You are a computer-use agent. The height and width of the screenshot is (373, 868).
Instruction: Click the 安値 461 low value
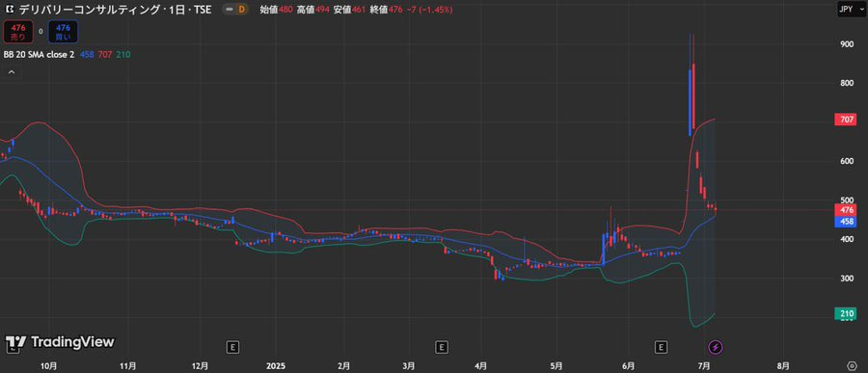[x=349, y=10]
